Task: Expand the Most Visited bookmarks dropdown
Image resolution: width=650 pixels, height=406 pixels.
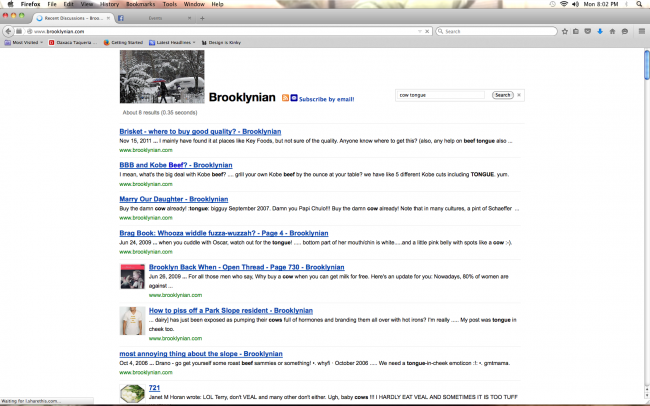Action: [x=23, y=42]
